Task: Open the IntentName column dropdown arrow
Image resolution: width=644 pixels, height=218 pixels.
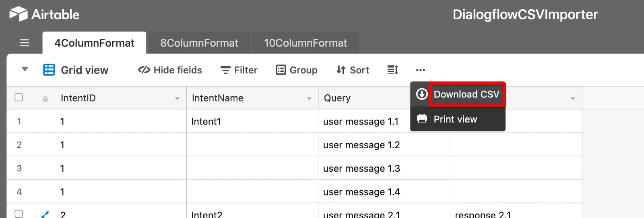Action: [x=309, y=99]
